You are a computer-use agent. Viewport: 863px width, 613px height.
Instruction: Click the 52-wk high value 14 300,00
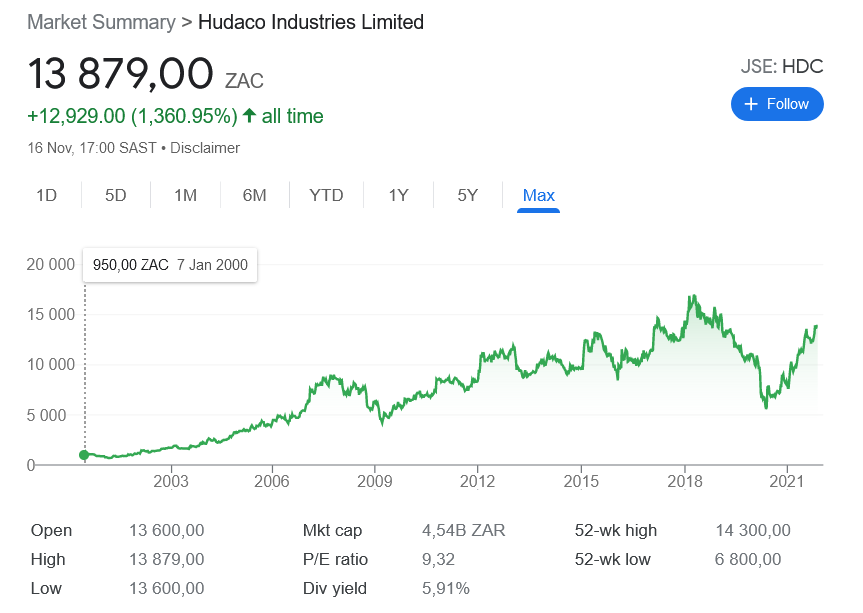[x=753, y=530]
